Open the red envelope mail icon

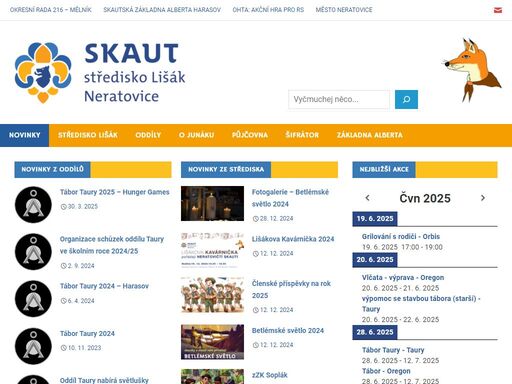tap(498, 10)
